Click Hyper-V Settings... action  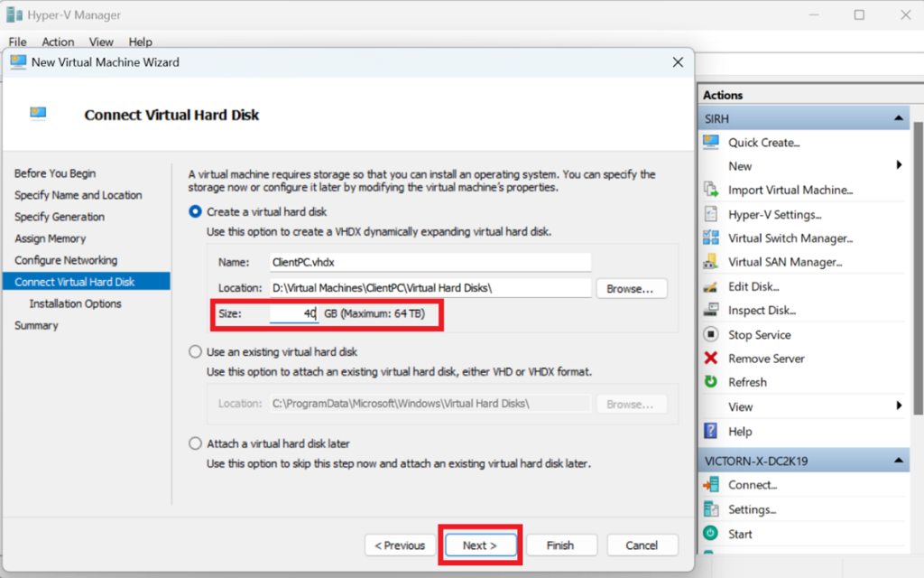pos(775,215)
